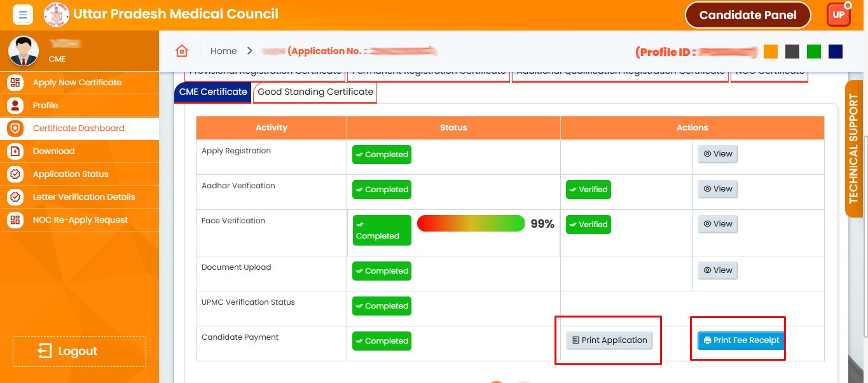Click the Print Fee Receipt button

tap(741, 340)
